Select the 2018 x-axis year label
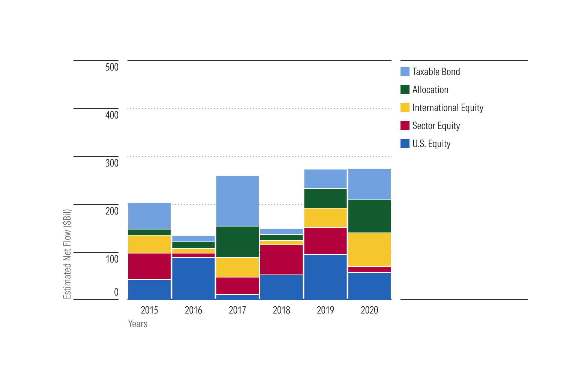Image resolution: width=588 pixels, height=390 pixels. (281, 310)
